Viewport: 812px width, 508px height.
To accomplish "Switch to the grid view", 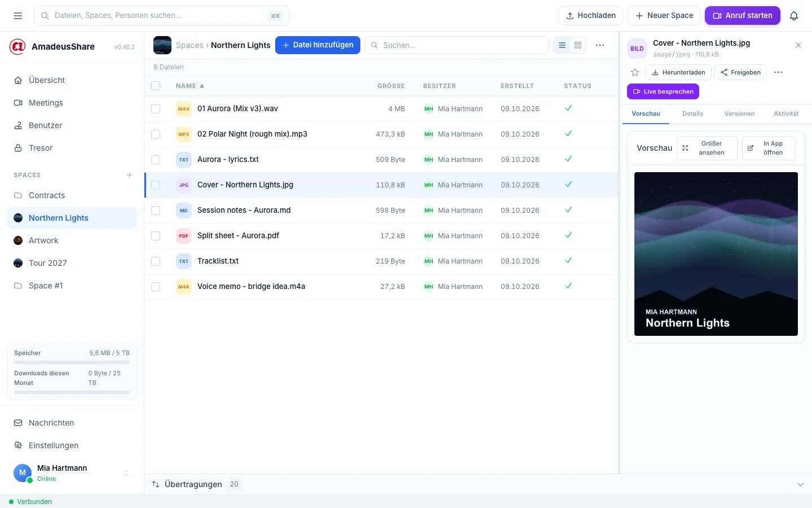I will [578, 45].
